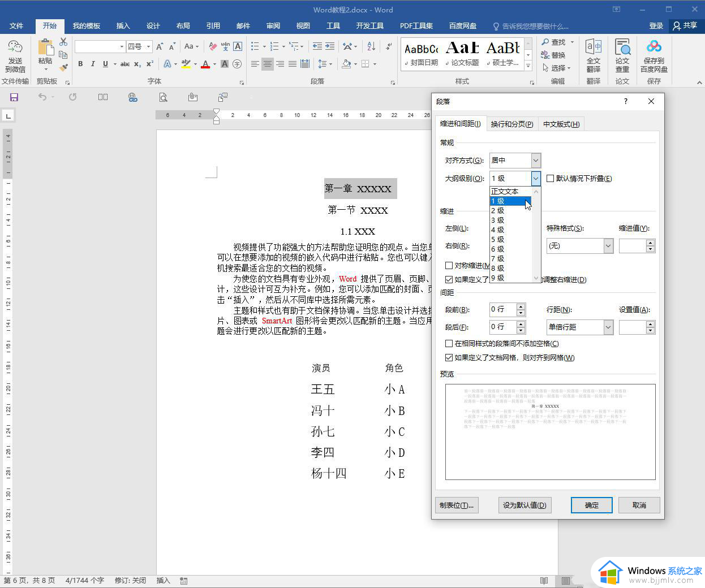Click font color red A swatch
This screenshot has width=705, height=588.
pyautogui.click(x=205, y=64)
